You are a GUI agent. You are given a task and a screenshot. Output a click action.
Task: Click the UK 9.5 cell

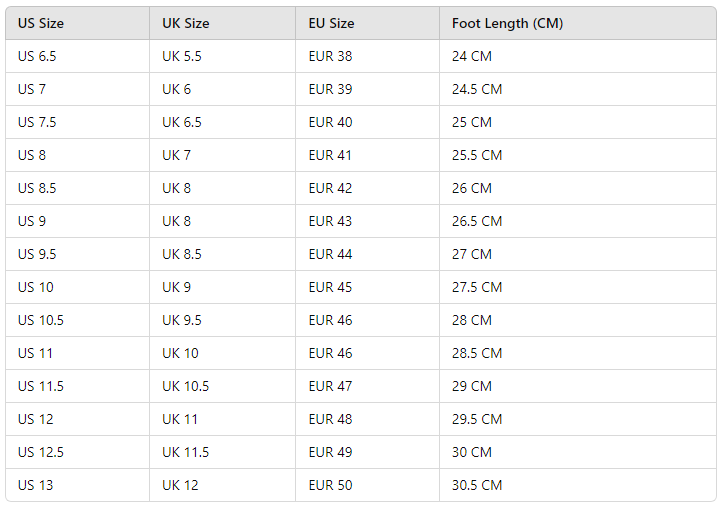(x=182, y=320)
